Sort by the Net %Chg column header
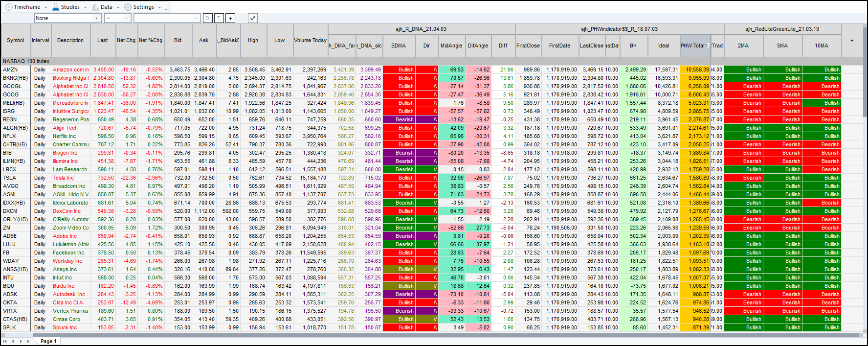The image size is (868, 346). [151, 40]
